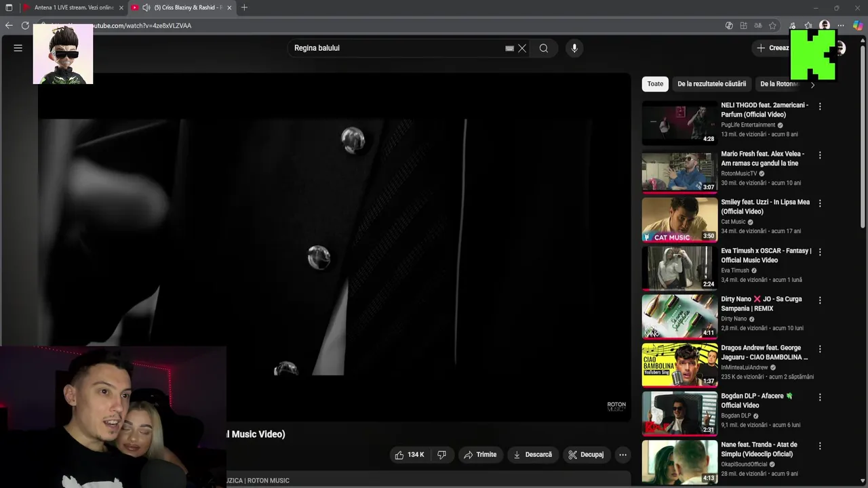Screen dimensions: 868x488
Task: Share the video via Trimite
Action: pos(480,455)
